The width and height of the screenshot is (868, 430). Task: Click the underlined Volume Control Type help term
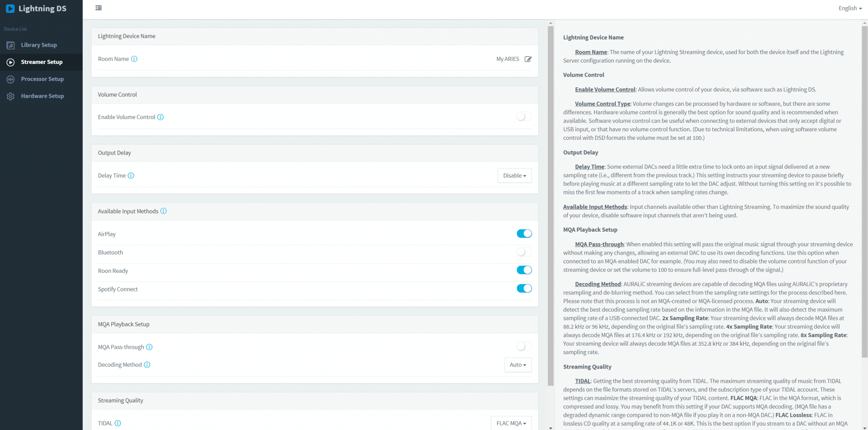pos(603,104)
